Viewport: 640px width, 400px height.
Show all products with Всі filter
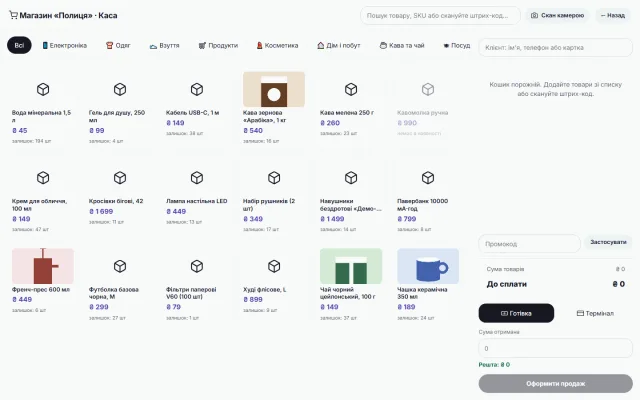[19, 45]
